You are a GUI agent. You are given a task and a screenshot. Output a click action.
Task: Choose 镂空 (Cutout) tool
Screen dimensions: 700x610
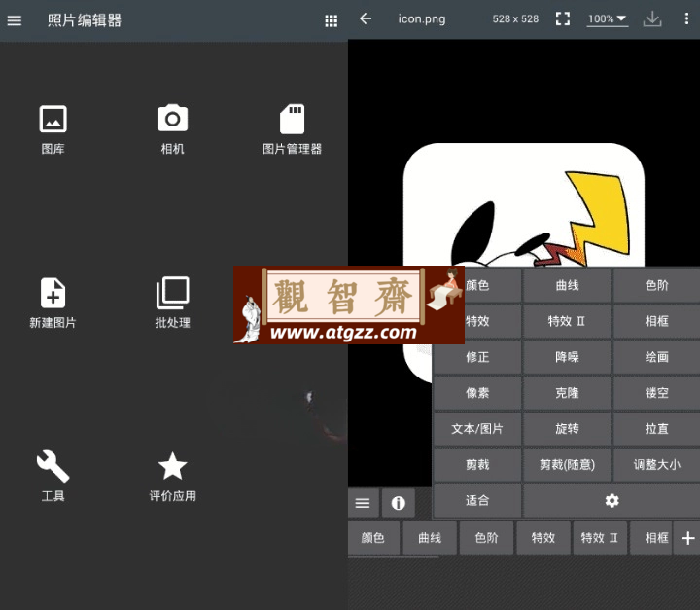pyautogui.click(x=656, y=393)
